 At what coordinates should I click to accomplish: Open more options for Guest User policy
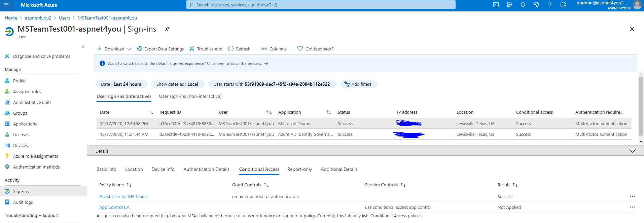click(x=633, y=196)
